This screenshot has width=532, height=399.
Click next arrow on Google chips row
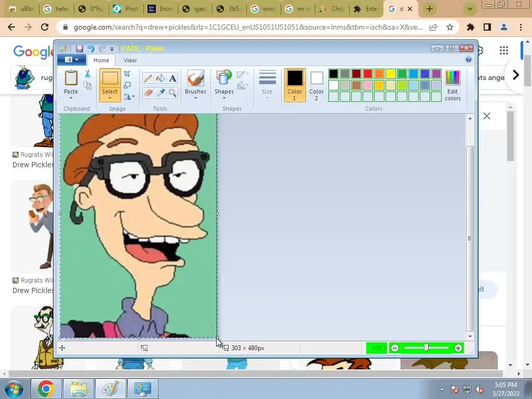(516, 75)
